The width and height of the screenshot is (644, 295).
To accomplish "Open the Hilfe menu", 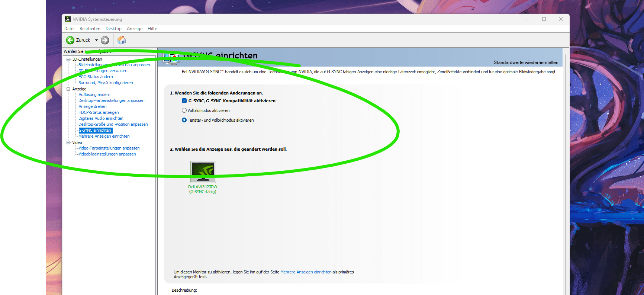I will (152, 29).
